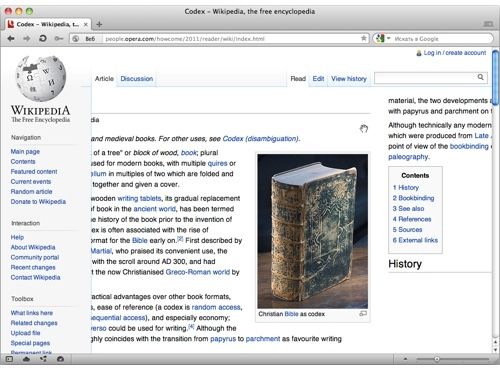
Task: Open the View history tab
Action: tap(349, 79)
